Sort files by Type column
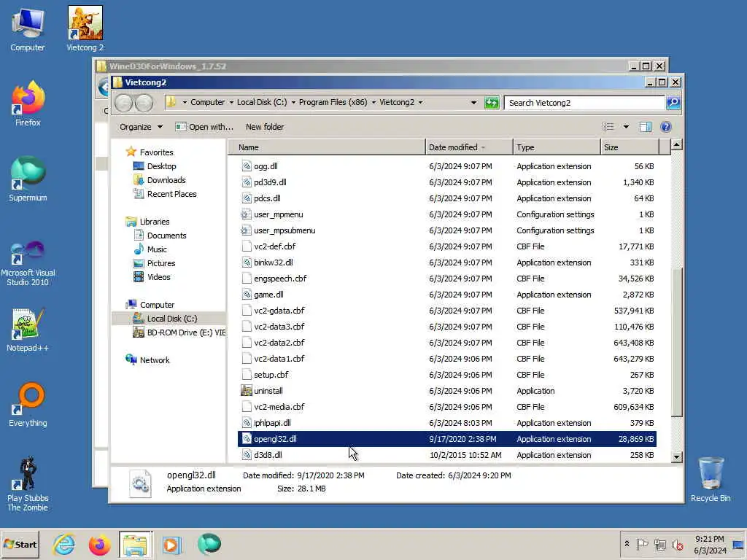The height and width of the screenshot is (560, 747). coord(557,147)
